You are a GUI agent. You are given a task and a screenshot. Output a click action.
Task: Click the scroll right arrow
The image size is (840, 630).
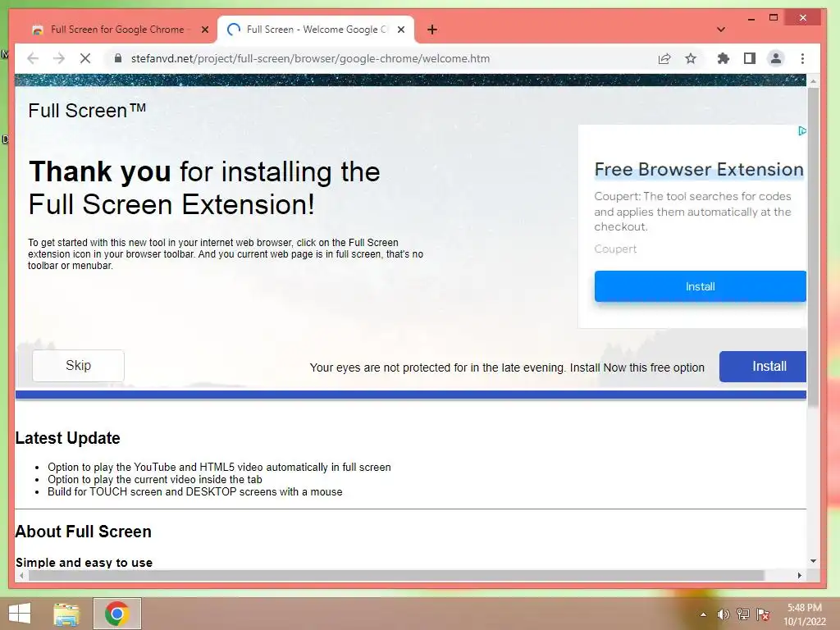[799, 575]
